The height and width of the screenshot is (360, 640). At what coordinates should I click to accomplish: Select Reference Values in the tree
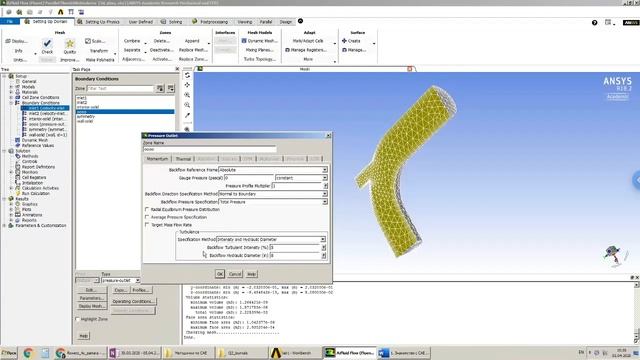38,145
